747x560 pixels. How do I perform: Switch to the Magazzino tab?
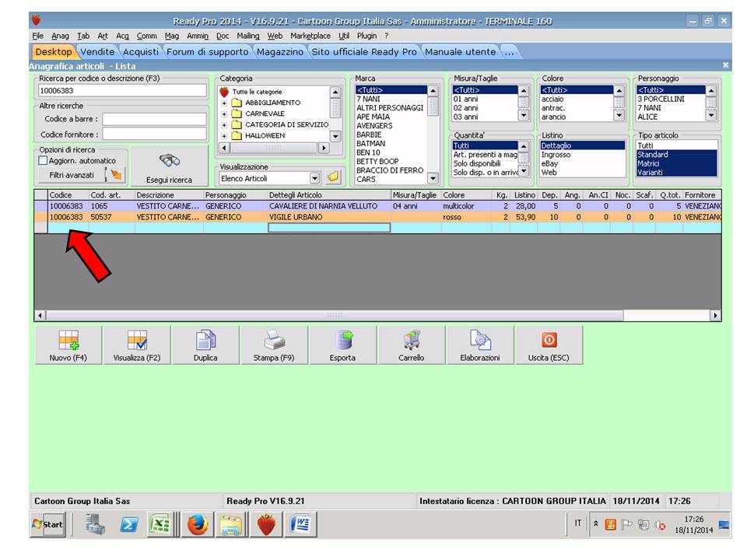(279, 52)
